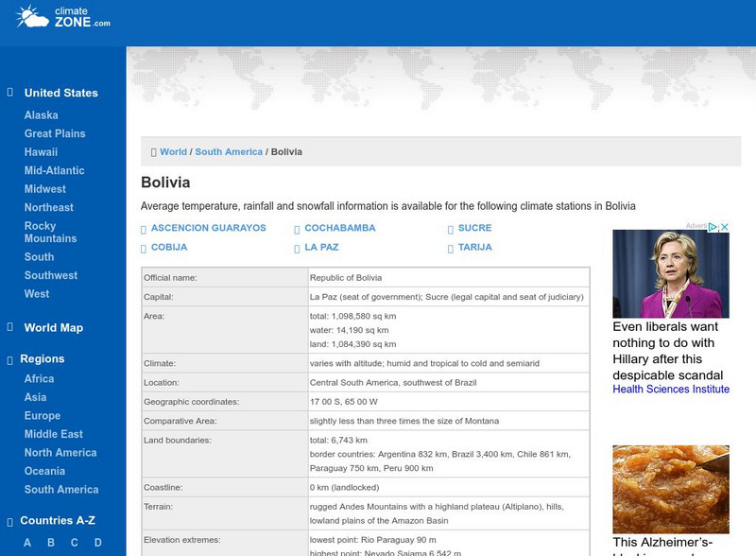Show countries starting with D
Viewport: 756px width, 556px height.
tap(98, 543)
